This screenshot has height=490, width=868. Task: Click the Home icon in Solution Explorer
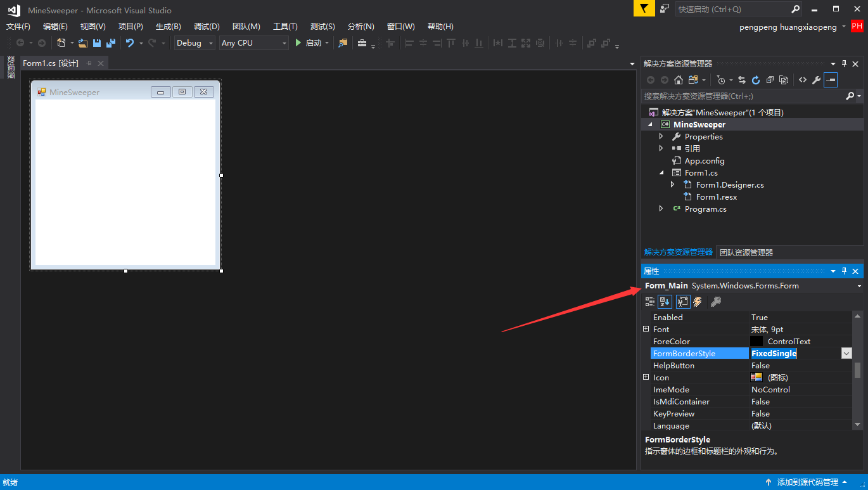(679, 80)
